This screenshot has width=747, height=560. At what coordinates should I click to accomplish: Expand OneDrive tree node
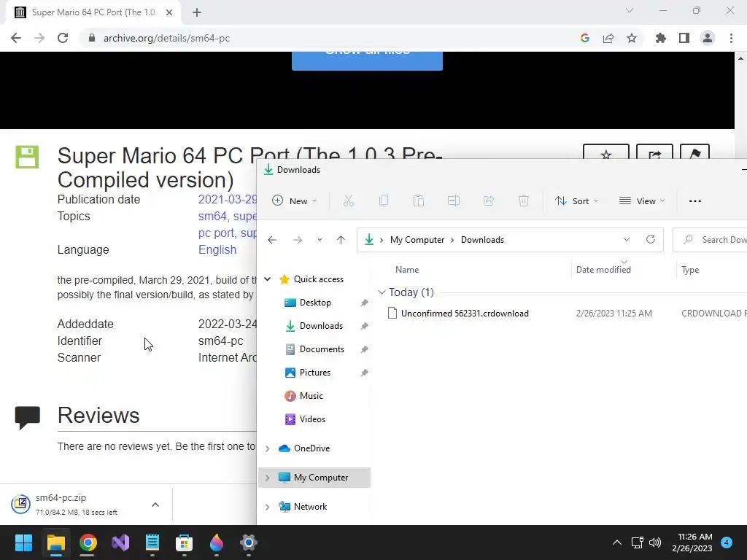pyautogui.click(x=267, y=448)
